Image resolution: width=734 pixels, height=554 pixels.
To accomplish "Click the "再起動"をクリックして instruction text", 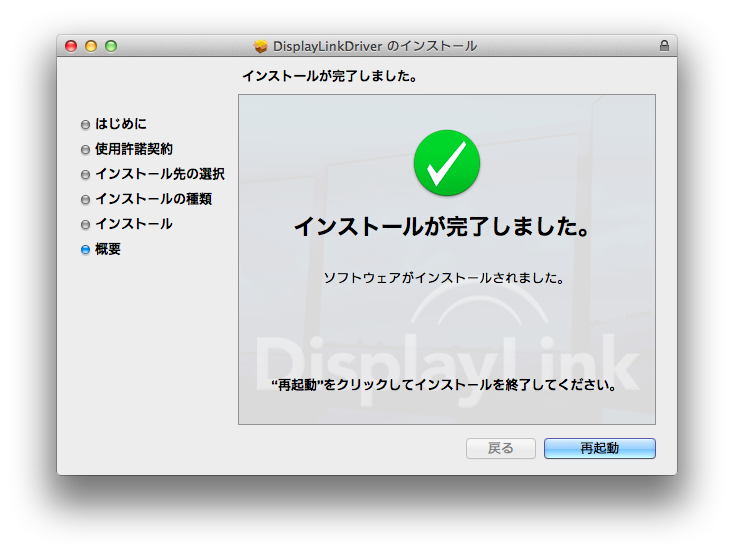I will (x=445, y=385).
